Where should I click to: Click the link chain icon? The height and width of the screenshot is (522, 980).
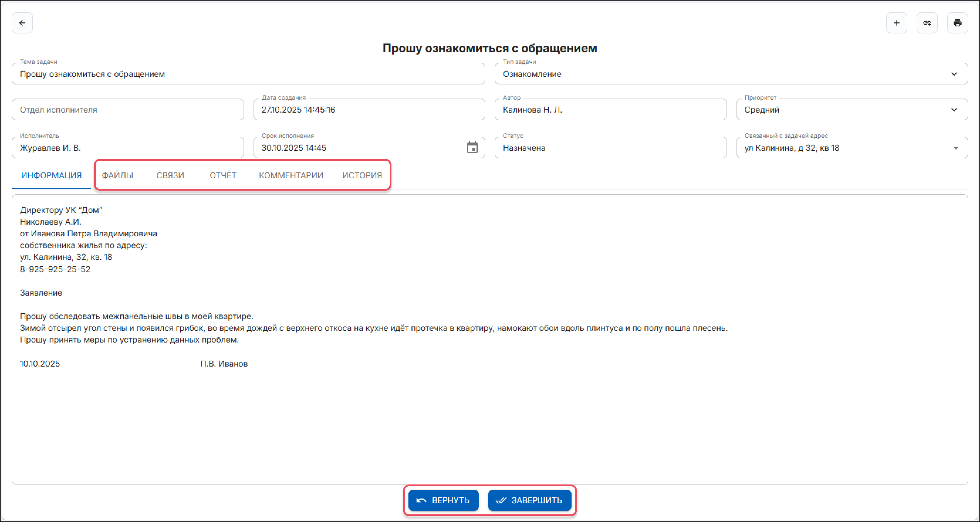[x=927, y=23]
